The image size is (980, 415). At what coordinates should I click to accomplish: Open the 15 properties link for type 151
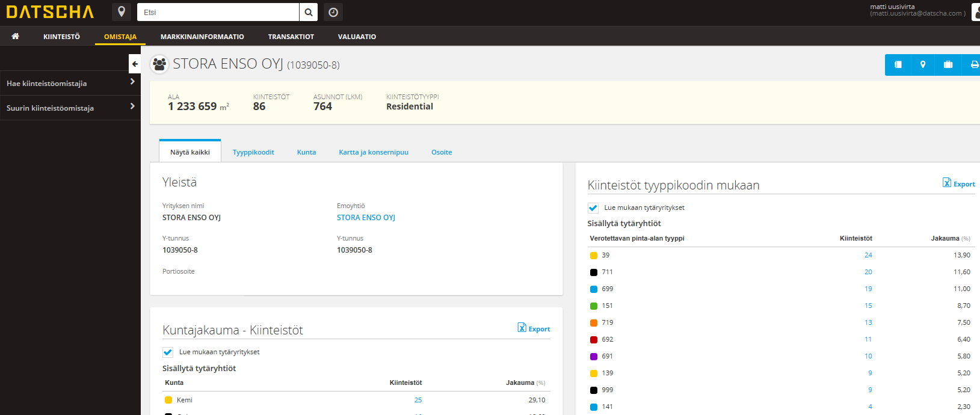(868, 306)
